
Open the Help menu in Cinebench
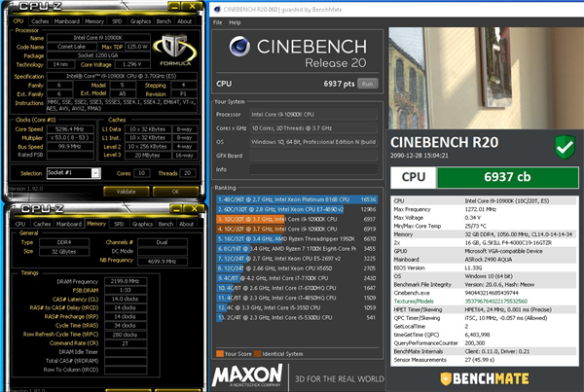click(234, 20)
